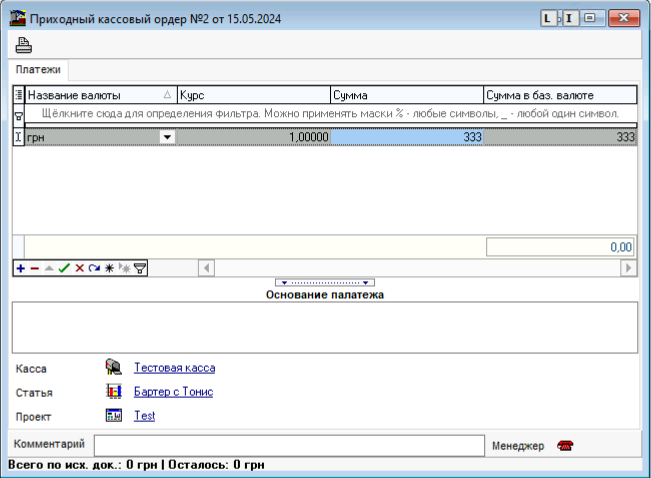Viewport: 651px width, 478px height.
Task: Toggle the I button in the title bar
Action: [568, 18]
